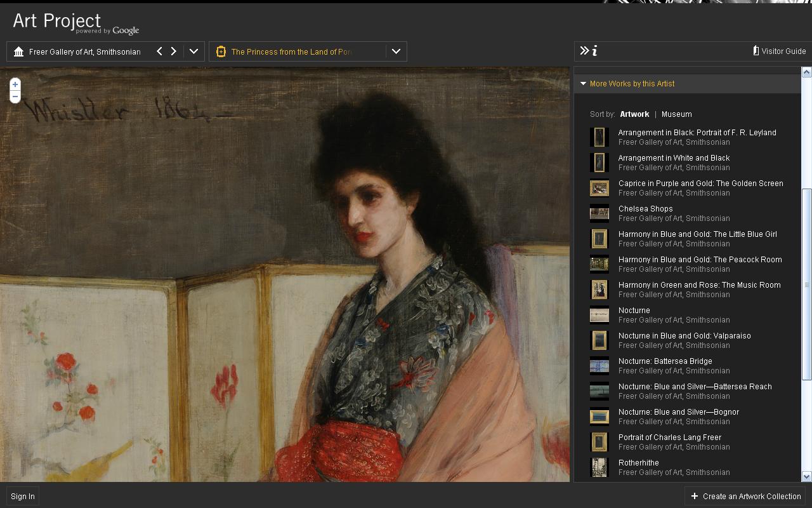Open the artwork selector dropdown chevron
Viewport: 812px width, 508px height.
[x=396, y=51]
